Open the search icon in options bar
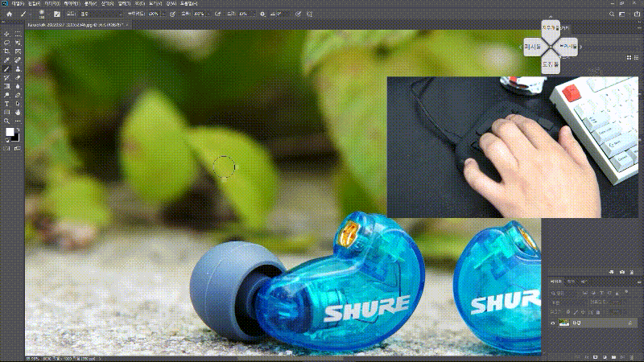 612,14
